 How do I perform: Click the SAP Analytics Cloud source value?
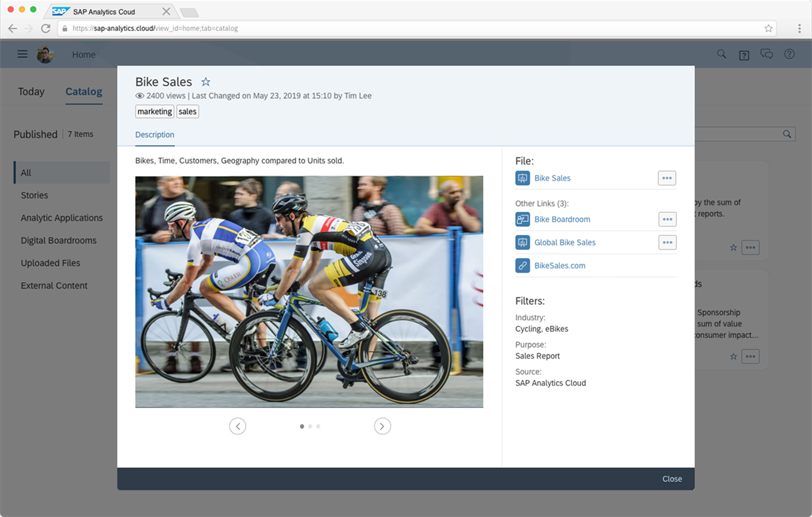(x=550, y=383)
